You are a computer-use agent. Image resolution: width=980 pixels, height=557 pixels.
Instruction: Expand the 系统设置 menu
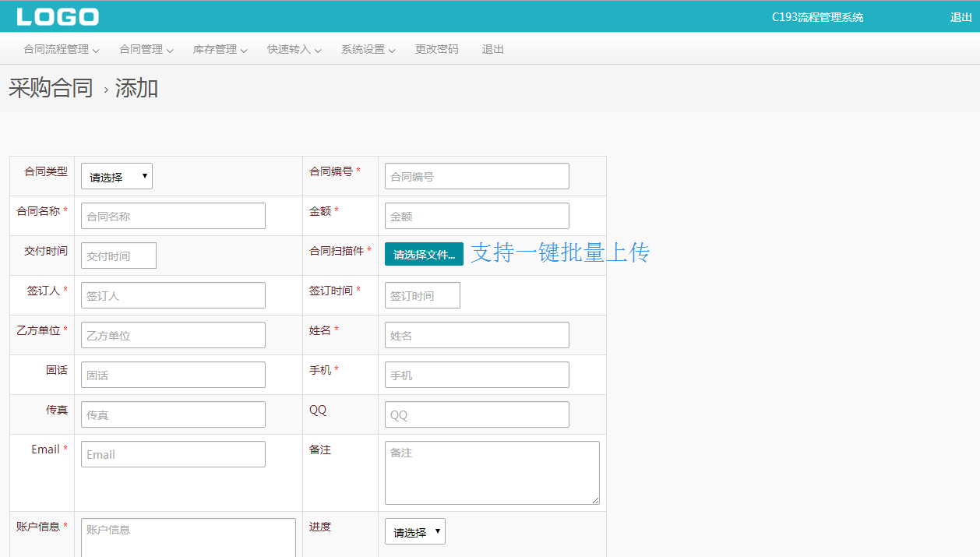point(368,49)
